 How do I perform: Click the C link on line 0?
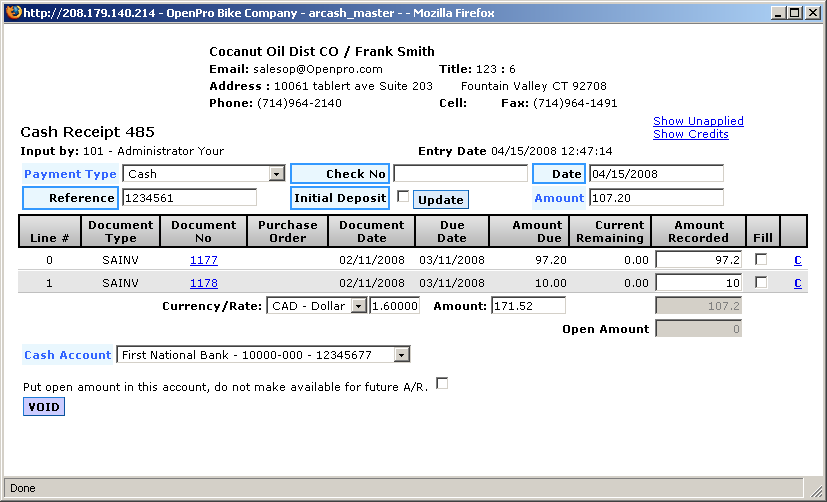pos(797,260)
